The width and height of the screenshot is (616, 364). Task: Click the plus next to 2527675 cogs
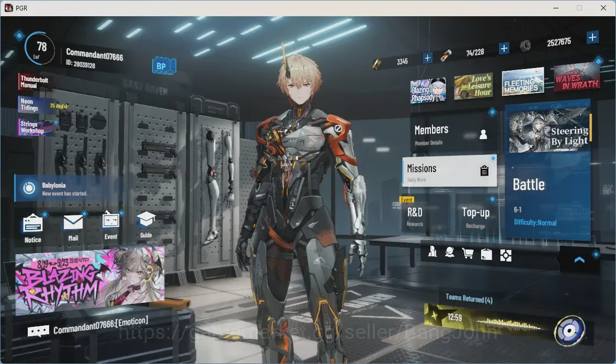(592, 37)
